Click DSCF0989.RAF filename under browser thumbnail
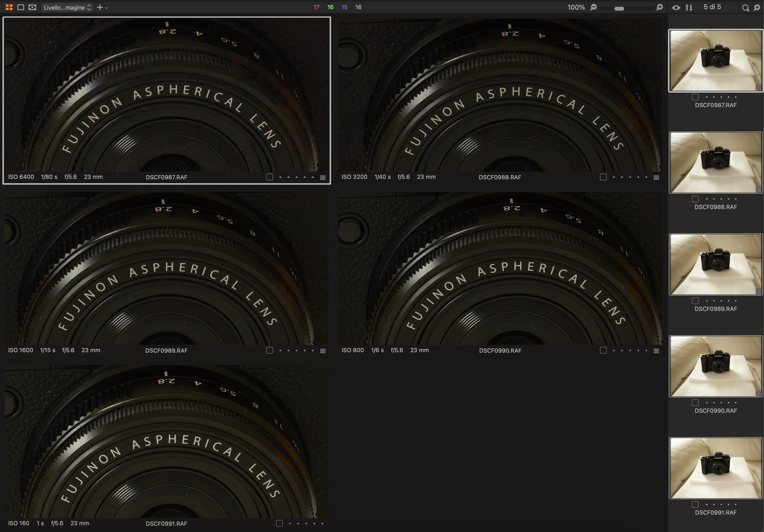Image resolution: width=764 pixels, height=532 pixels. coord(716,309)
